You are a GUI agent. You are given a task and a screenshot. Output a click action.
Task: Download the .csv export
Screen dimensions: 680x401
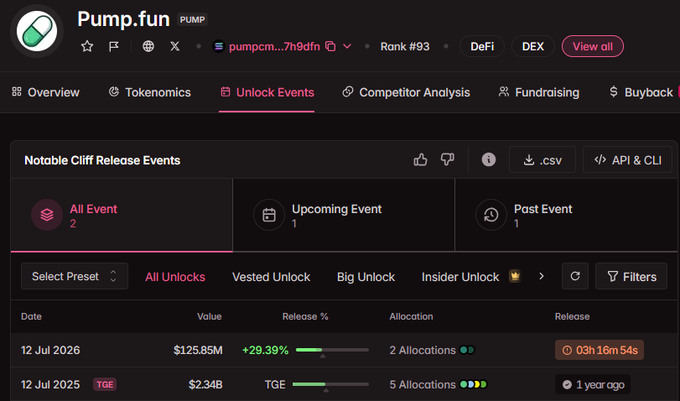tap(542, 160)
